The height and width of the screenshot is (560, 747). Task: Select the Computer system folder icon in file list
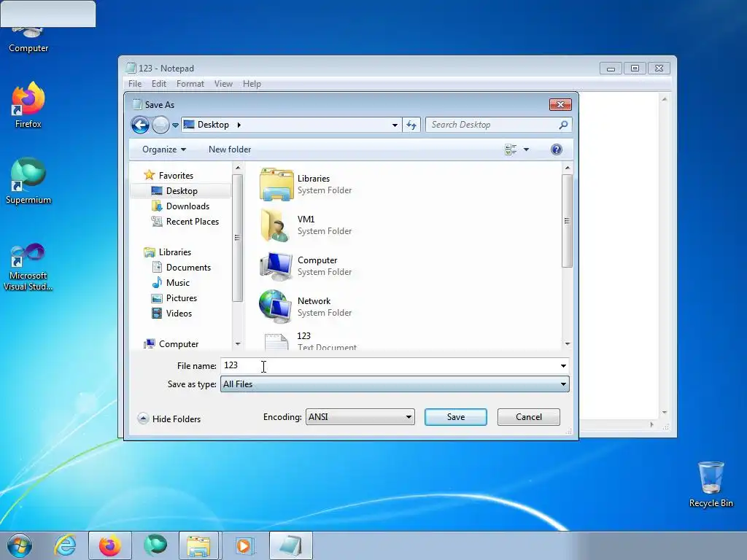point(276,266)
